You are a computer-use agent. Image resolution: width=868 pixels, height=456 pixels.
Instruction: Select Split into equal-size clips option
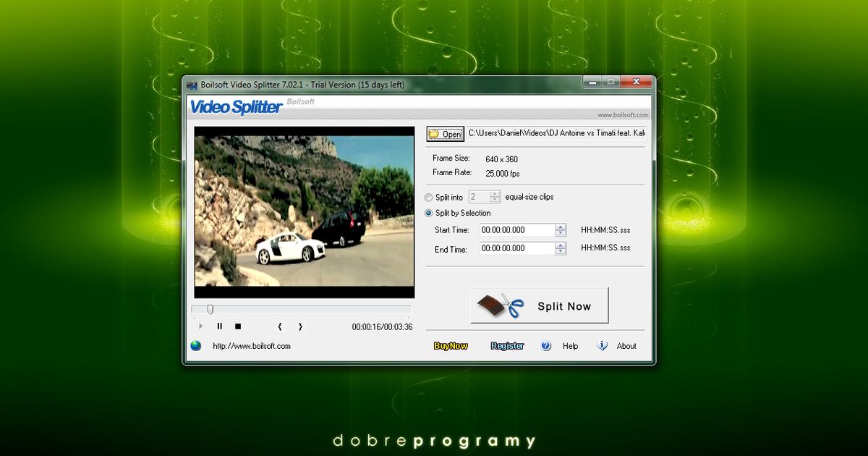coord(427,197)
